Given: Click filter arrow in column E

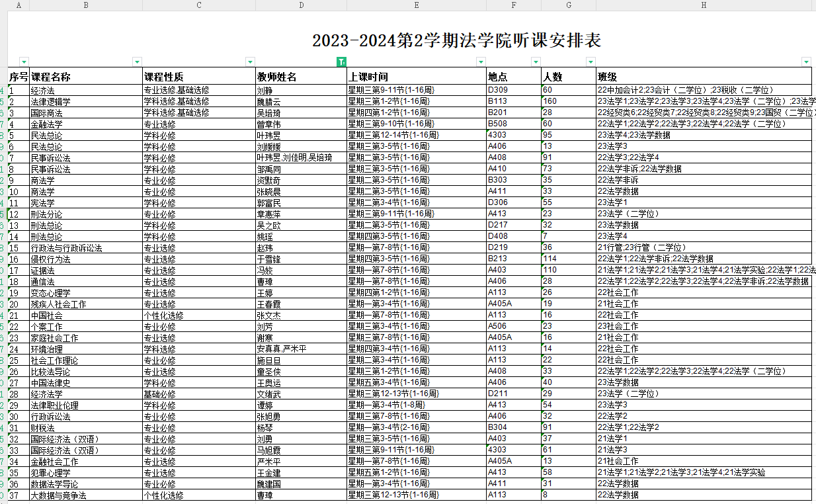Looking at the screenshot, I should 481,62.
